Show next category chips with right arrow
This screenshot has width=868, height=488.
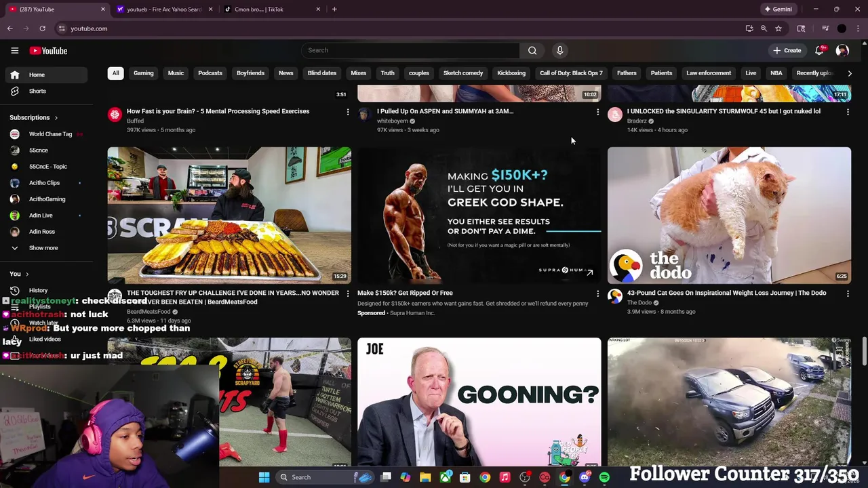pos(850,73)
